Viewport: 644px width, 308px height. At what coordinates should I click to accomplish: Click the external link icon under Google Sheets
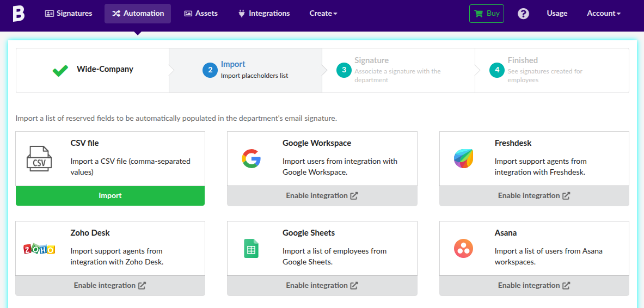click(x=354, y=285)
